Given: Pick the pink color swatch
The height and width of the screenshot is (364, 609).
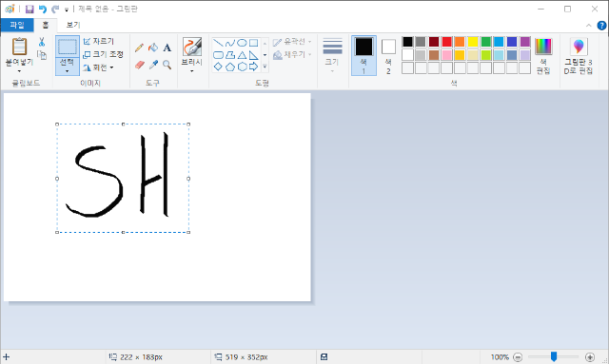Looking at the screenshot, I should click(446, 55).
